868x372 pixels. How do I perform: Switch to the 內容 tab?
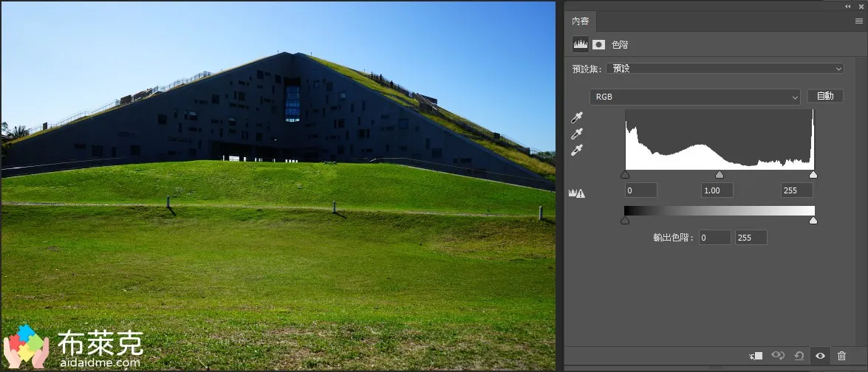(x=581, y=21)
